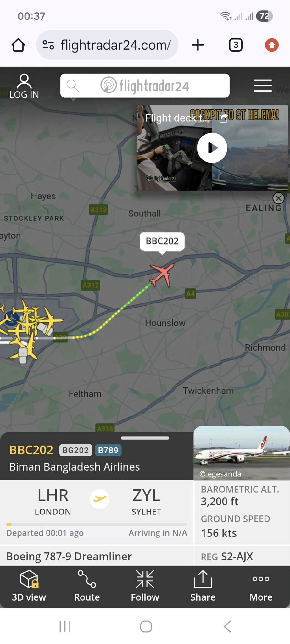Open the More options menu

(261, 586)
